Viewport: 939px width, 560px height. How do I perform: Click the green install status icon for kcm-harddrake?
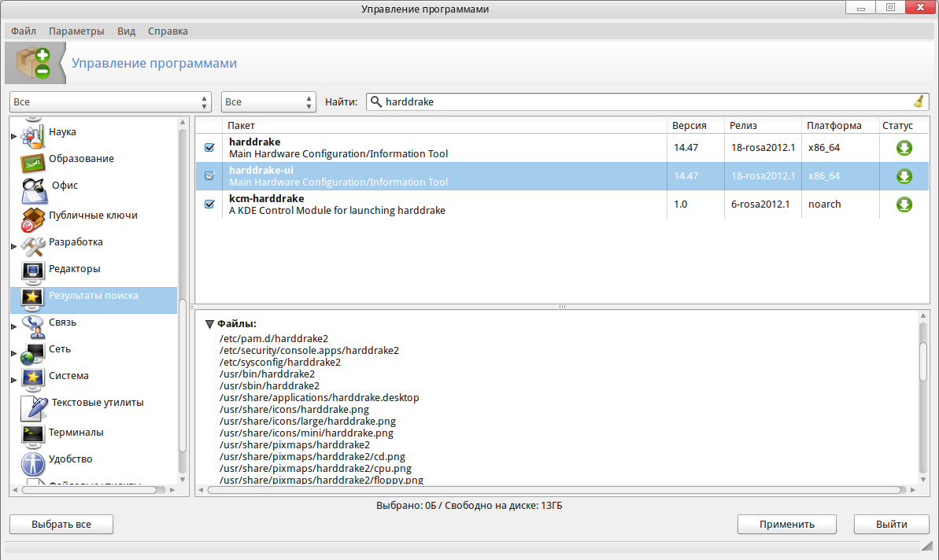pyautogui.click(x=904, y=204)
